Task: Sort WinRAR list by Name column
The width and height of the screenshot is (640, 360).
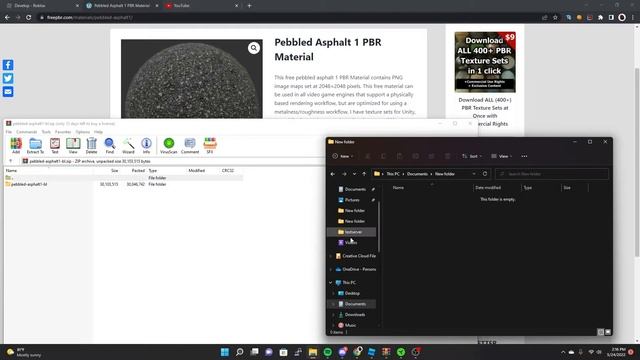Action: (11, 170)
